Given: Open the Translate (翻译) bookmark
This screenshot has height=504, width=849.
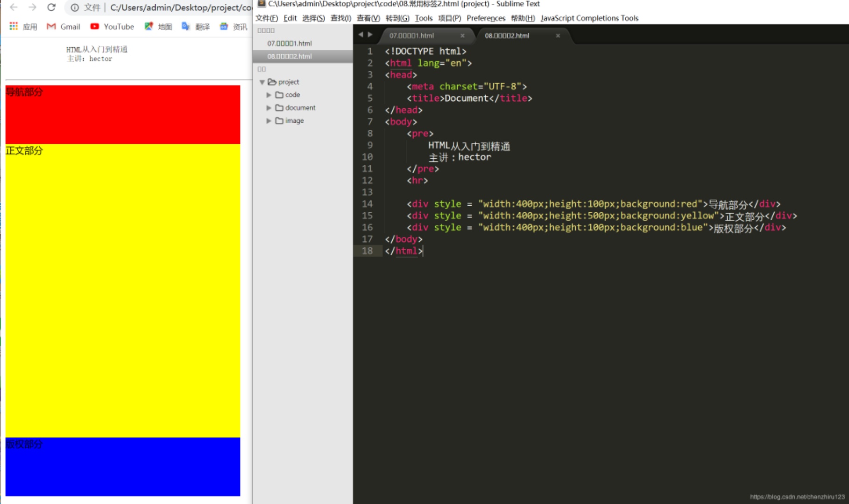Looking at the screenshot, I should [x=196, y=27].
